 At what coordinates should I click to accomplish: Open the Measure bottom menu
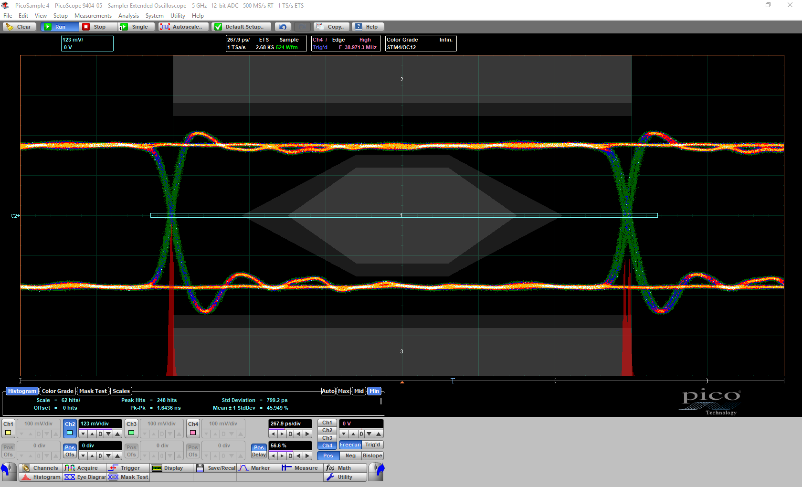tap(302, 468)
